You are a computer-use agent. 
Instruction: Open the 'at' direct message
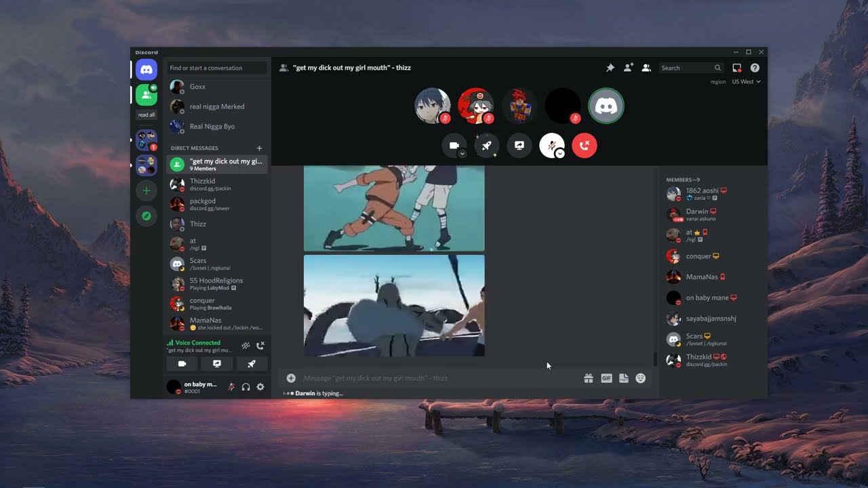coord(217,244)
